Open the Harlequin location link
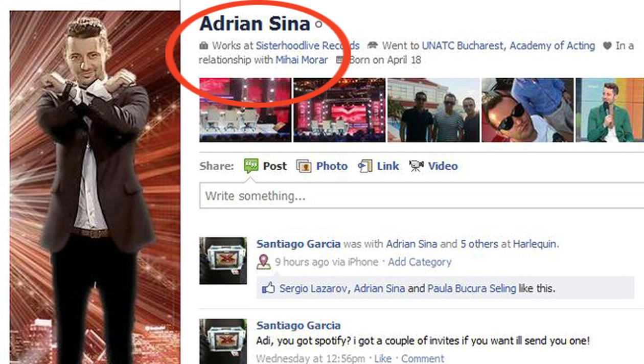Image resolution: width=644 pixels, height=364 pixels. [x=535, y=244]
